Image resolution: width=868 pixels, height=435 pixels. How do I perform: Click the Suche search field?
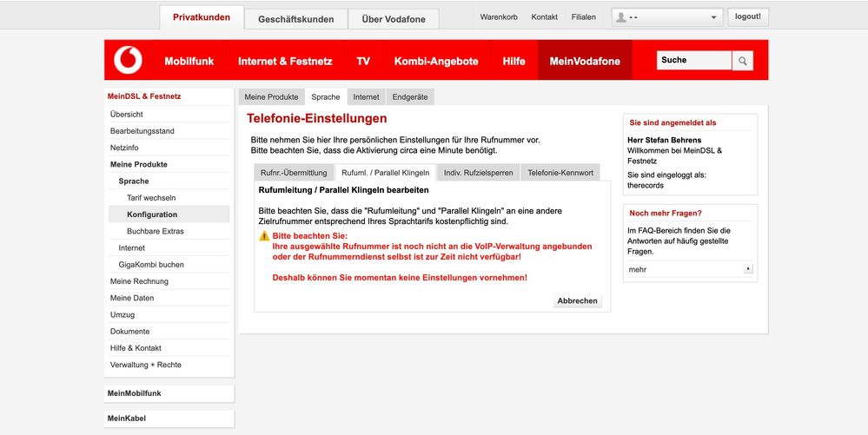click(694, 60)
